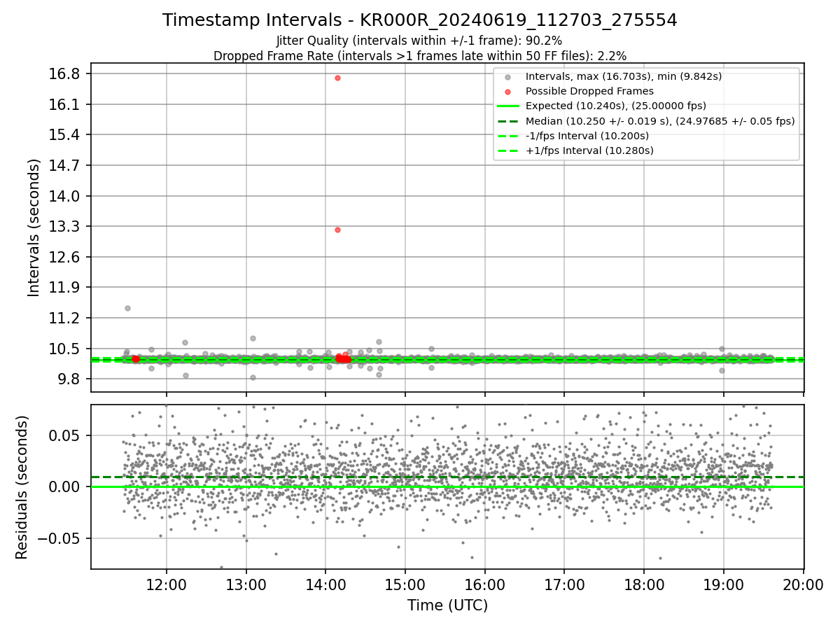The height and width of the screenshot is (630, 840).
Task: Click the 16.1 y-axis tick label
Action: [66, 104]
